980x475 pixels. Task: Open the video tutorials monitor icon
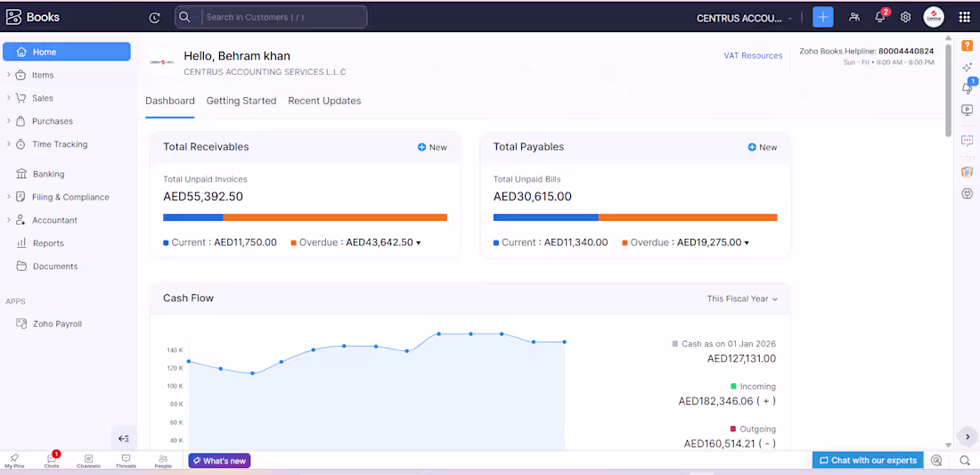tap(967, 110)
